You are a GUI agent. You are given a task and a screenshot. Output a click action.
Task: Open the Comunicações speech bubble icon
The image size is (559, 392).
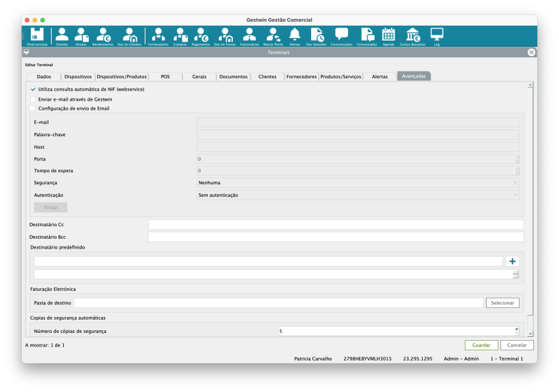pos(341,36)
